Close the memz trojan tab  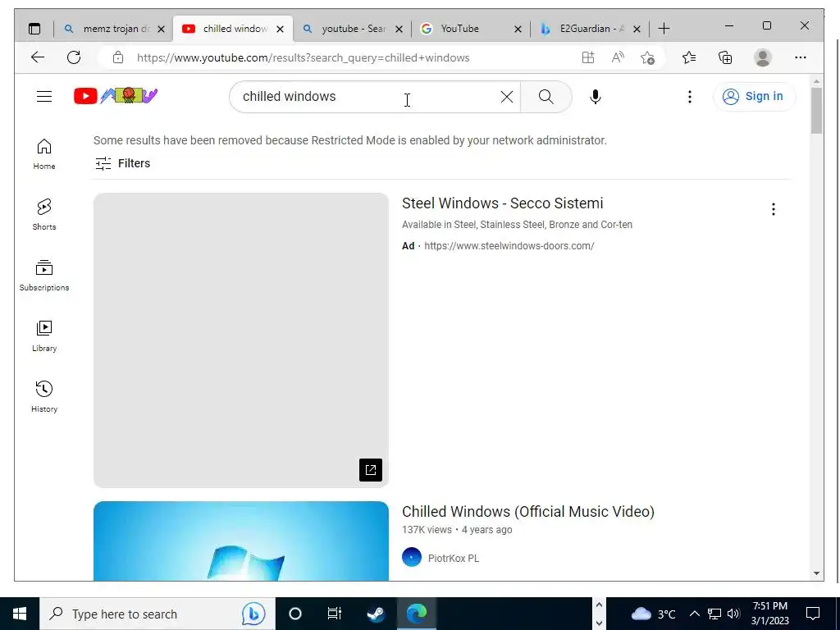point(161,29)
